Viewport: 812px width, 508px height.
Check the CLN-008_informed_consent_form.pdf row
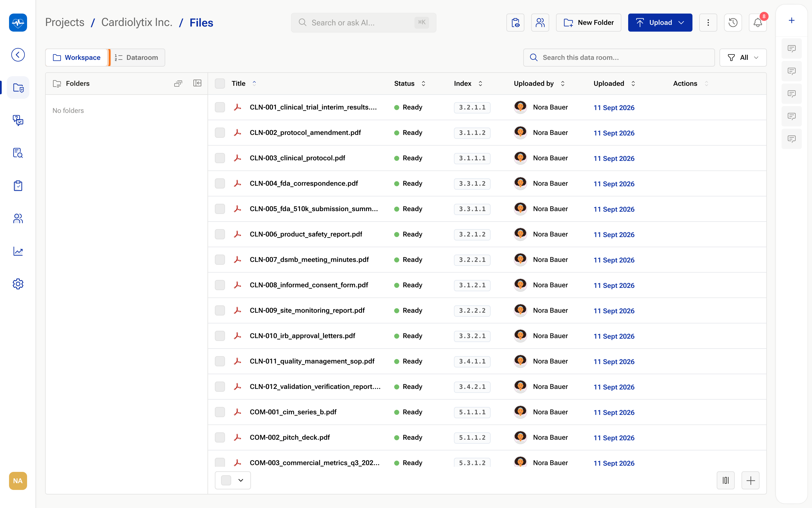click(220, 285)
